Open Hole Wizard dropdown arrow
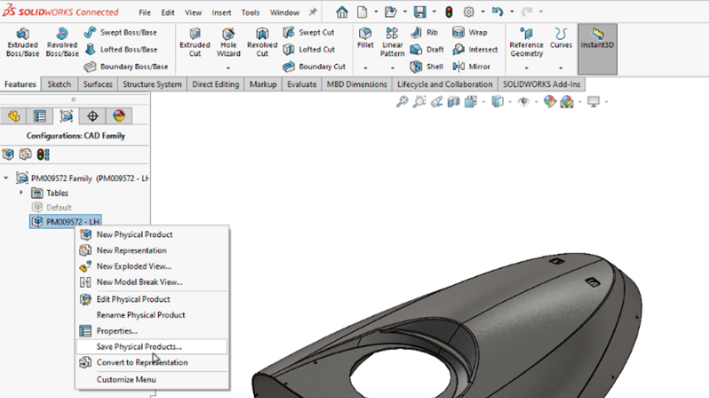Screen dimensions: 709x398 coord(228,68)
